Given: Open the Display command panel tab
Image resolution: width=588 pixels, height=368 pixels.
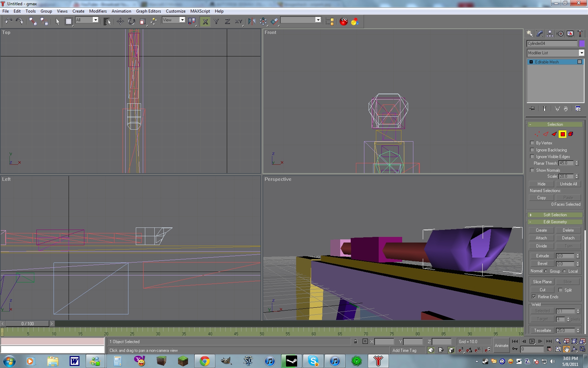Looking at the screenshot, I should tap(570, 34).
